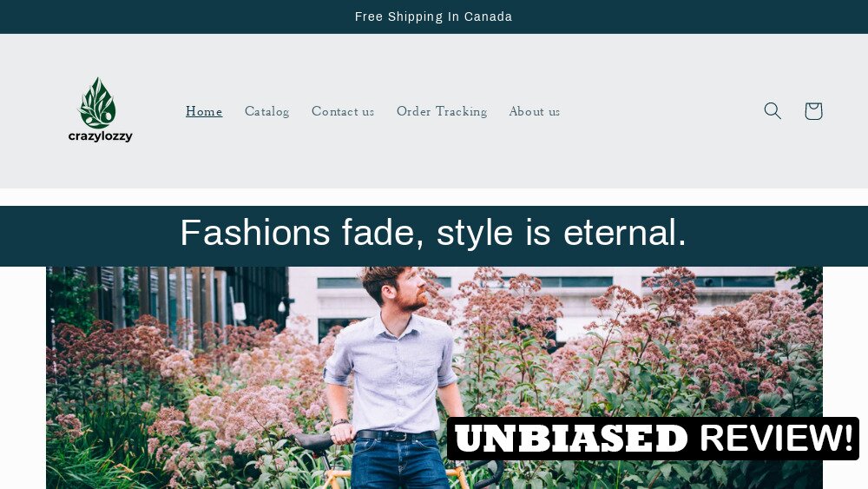
Task: Open the Order Tracking page link
Action: [442, 111]
